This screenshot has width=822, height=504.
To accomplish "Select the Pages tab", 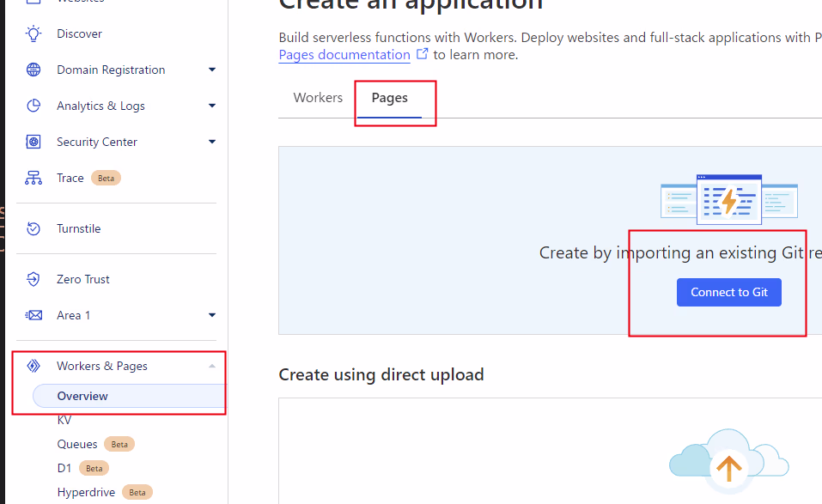I will click(x=389, y=98).
